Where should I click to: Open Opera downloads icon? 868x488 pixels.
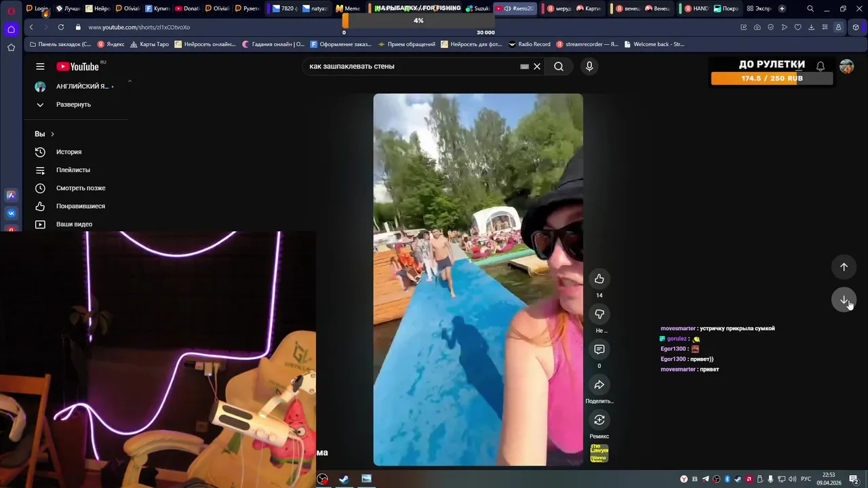pos(811,27)
